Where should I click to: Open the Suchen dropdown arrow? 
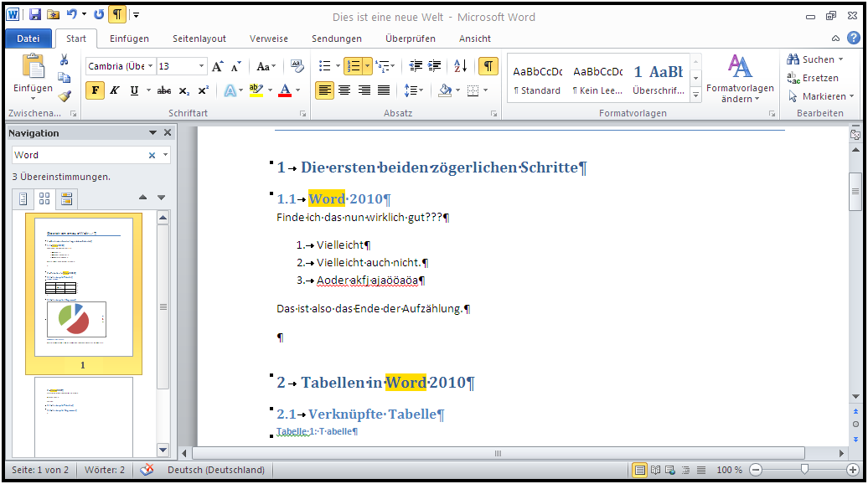841,59
